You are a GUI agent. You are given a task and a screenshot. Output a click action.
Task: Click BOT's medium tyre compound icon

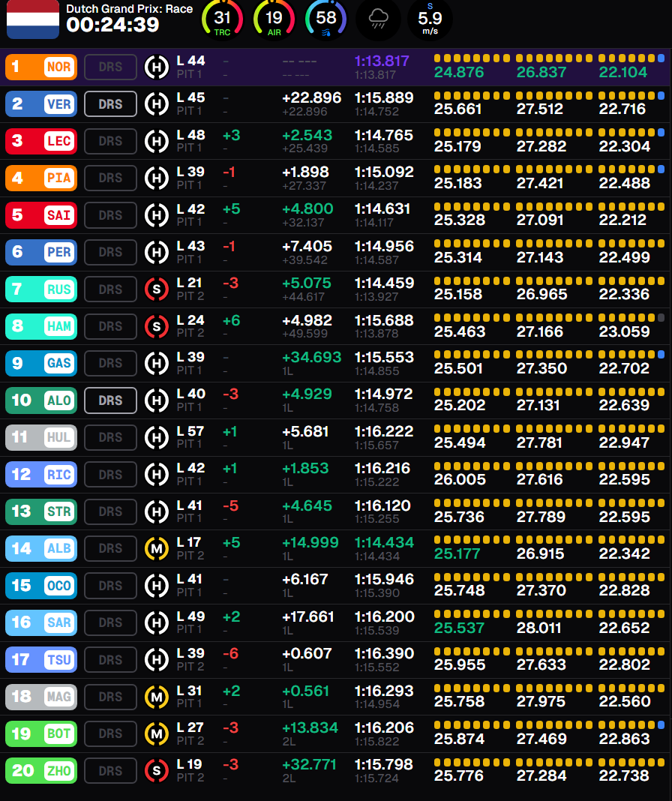pyautogui.click(x=156, y=733)
